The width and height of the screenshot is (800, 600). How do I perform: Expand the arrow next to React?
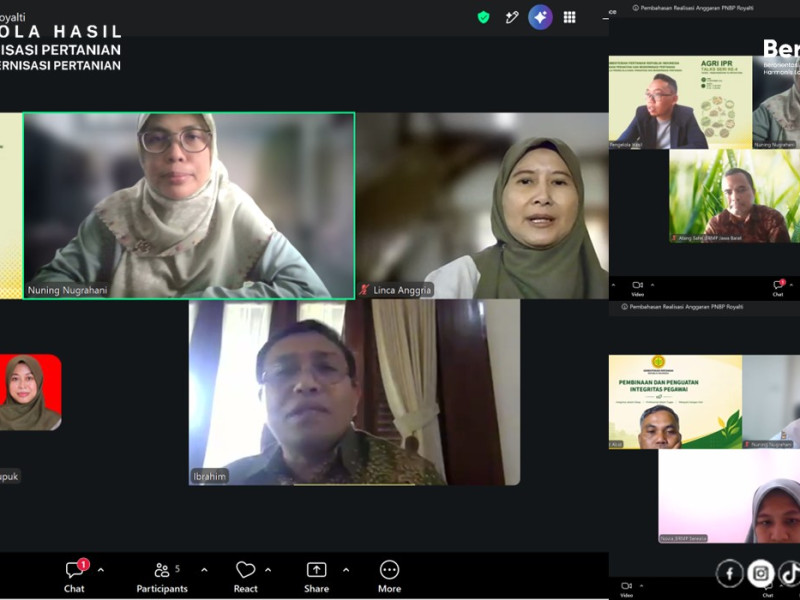point(268,570)
